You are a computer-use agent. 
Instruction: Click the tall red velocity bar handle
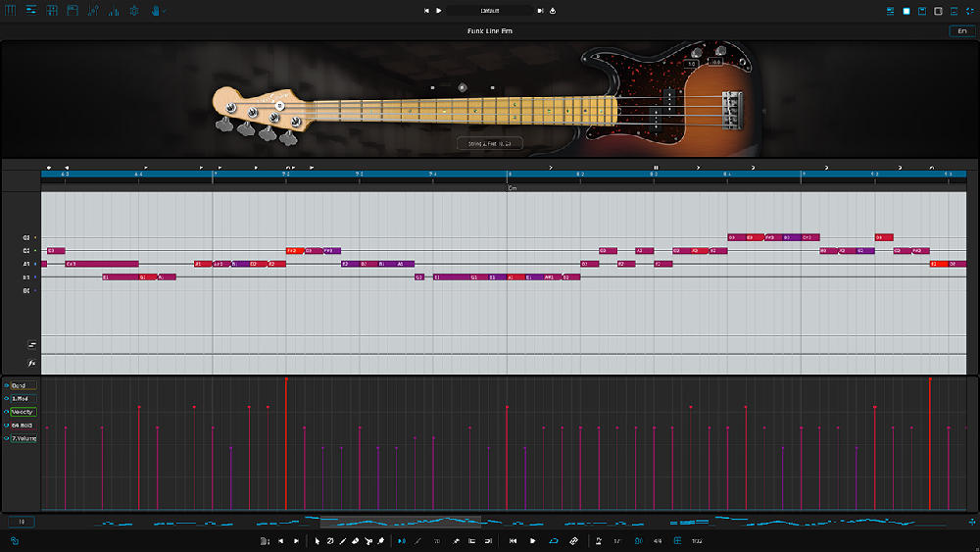(x=285, y=378)
